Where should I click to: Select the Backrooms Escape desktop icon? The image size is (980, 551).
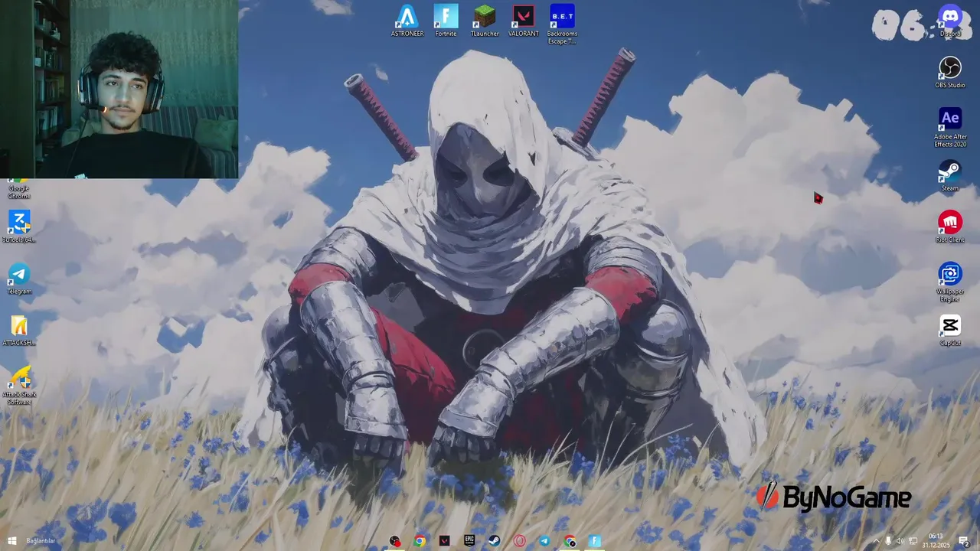click(x=563, y=24)
